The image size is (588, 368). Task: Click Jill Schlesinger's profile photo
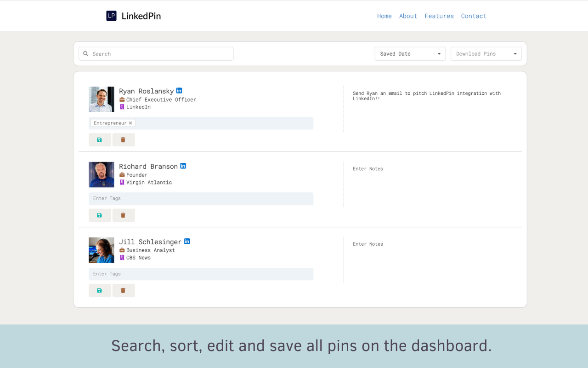(x=102, y=250)
